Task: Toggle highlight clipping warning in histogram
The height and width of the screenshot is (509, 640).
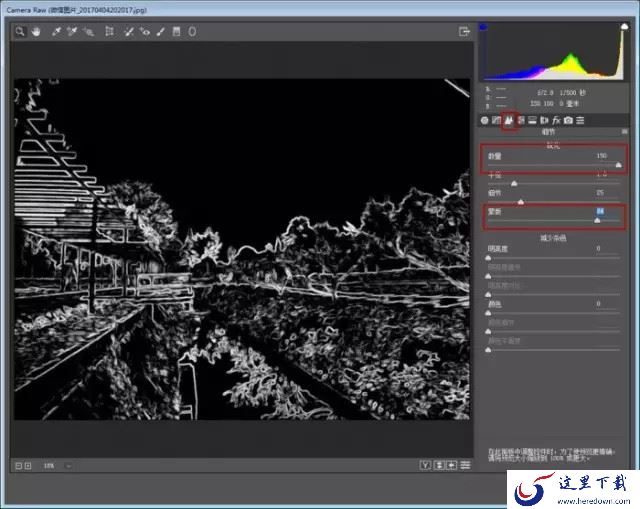Action: point(623,27)
